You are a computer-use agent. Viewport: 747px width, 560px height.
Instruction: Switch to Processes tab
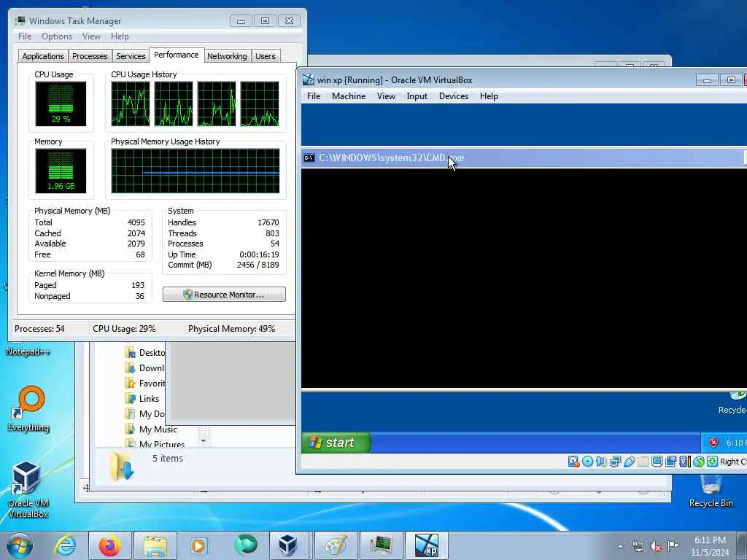(x=90, y=56)
